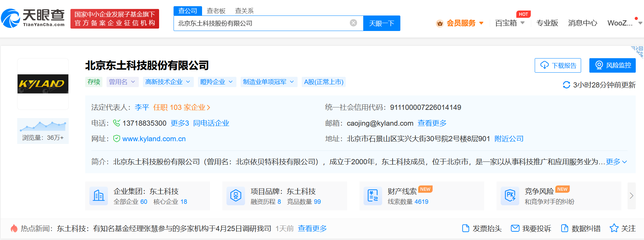644x240 pixels.
Task: Select the credit code 911100007226014149
Action: click(x=425, y=107)
